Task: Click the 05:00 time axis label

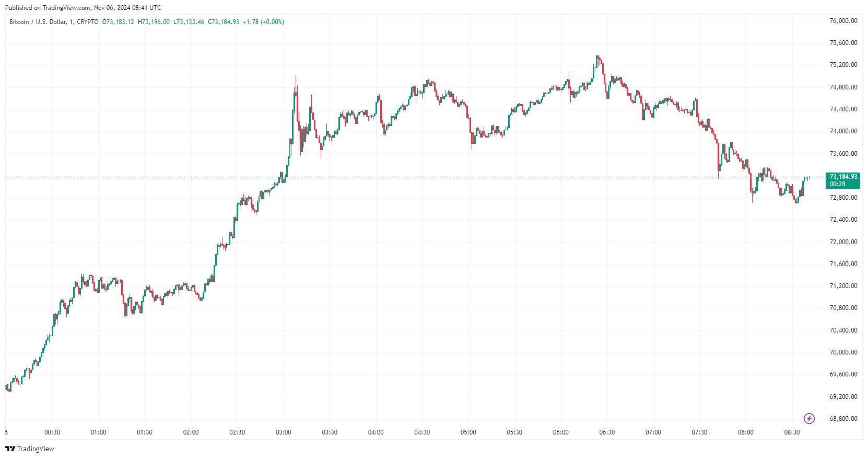Action: click(468, 432)
